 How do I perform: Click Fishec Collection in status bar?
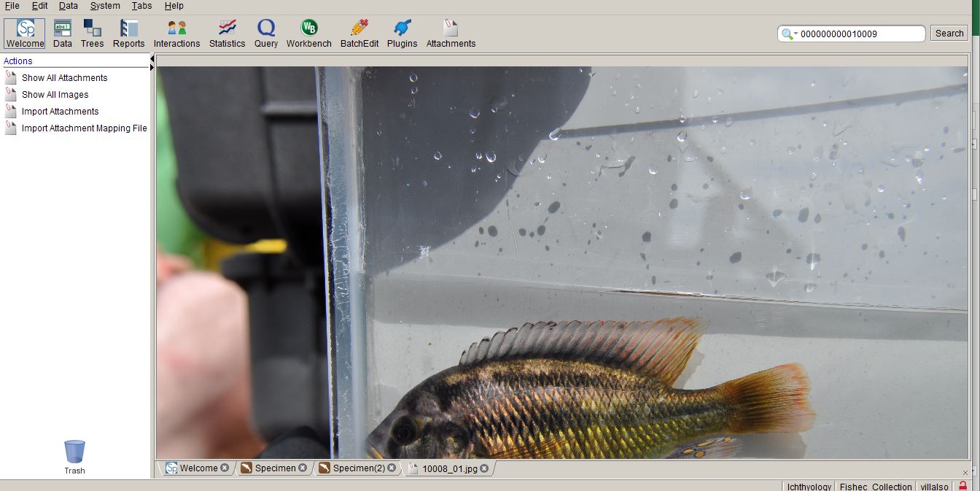coord(876,487)
